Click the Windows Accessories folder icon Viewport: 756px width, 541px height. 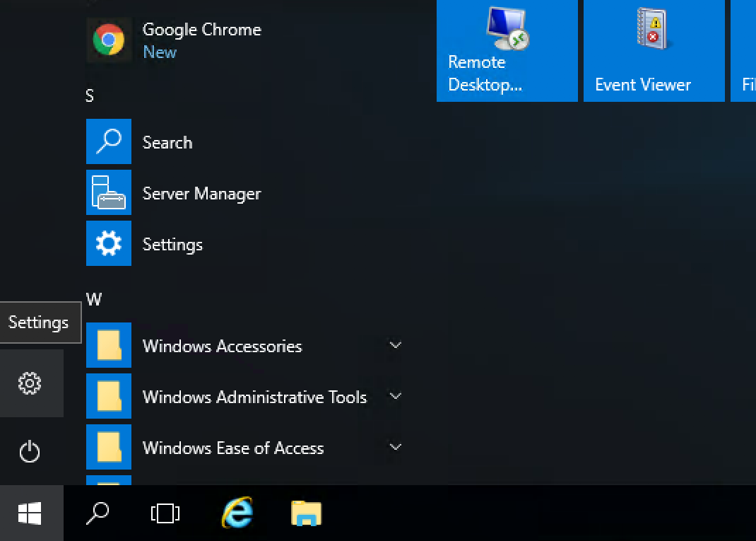pos(109,346)
